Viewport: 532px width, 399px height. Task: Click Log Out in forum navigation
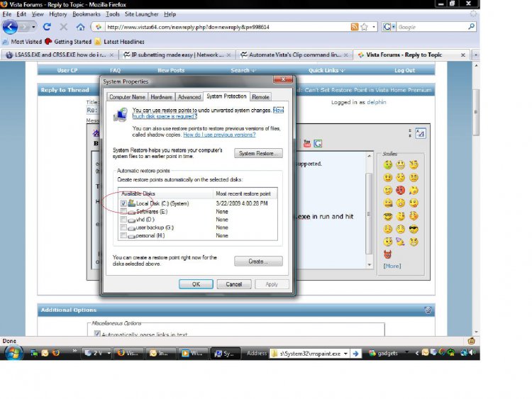[x=404, y=70]
